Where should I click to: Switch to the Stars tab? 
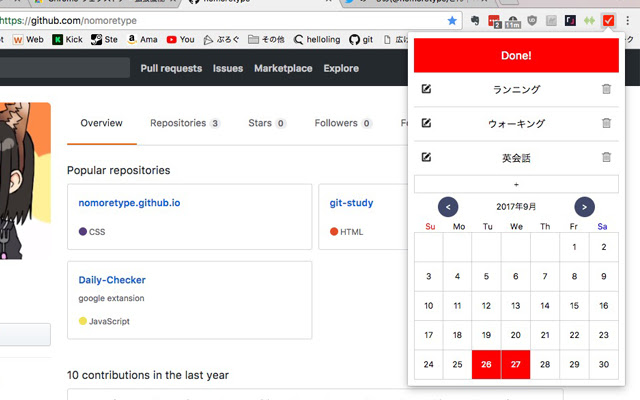click(x=267, y=123)
